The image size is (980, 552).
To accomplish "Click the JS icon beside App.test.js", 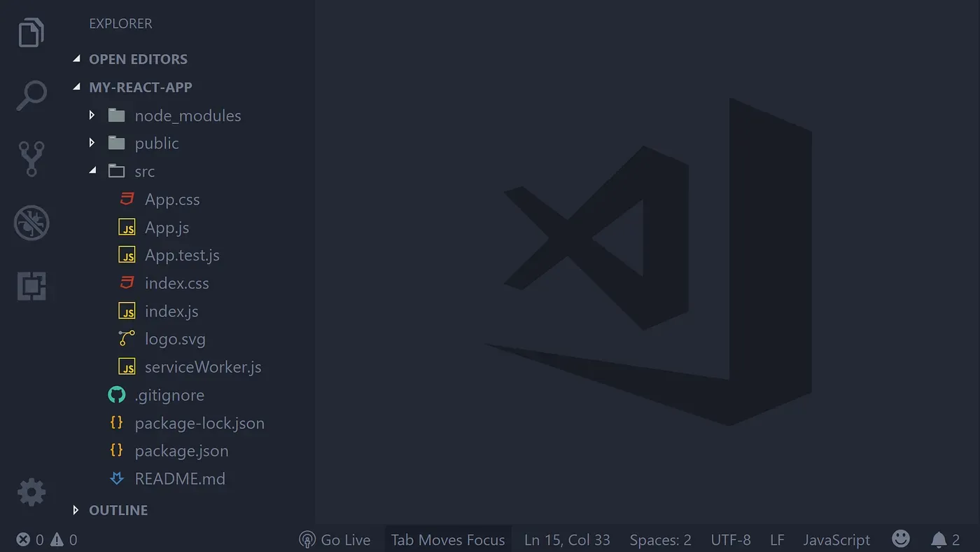I will point(127,255).
